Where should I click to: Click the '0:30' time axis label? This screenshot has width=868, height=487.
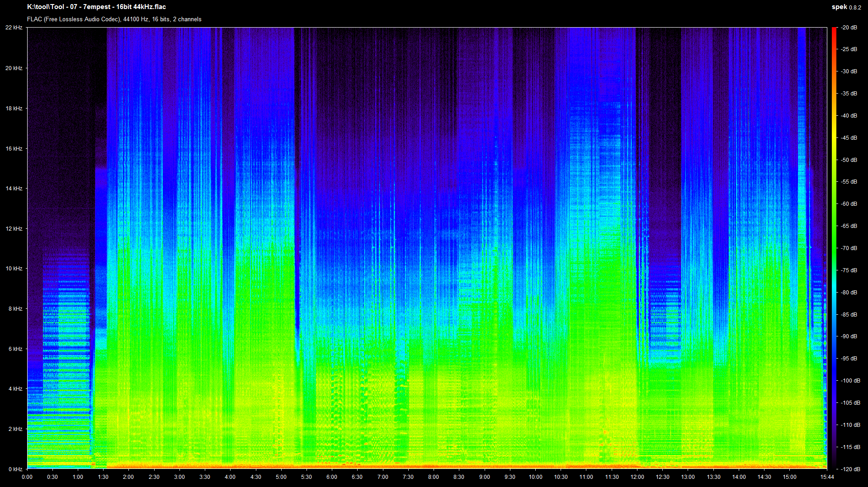click(x=52, y=477)
